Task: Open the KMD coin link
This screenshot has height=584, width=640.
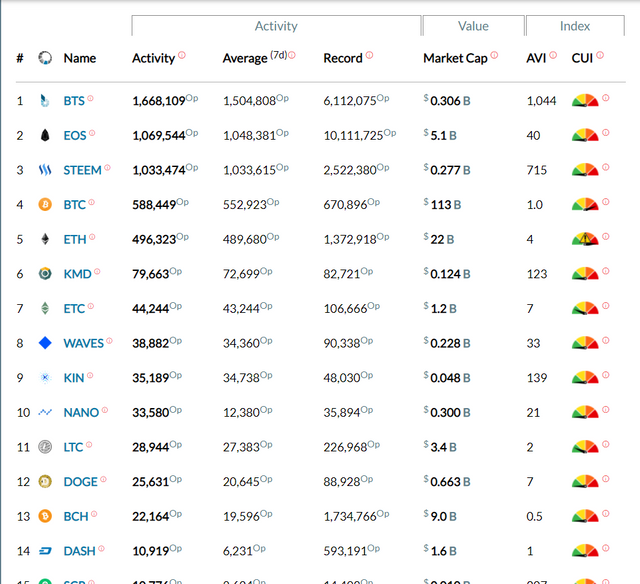Action: 78,274
